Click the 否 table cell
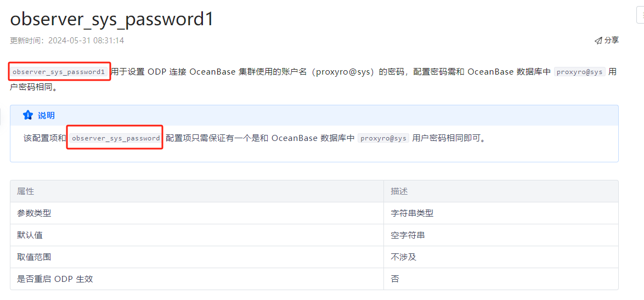644x300 pixels. tap(501, 279)
